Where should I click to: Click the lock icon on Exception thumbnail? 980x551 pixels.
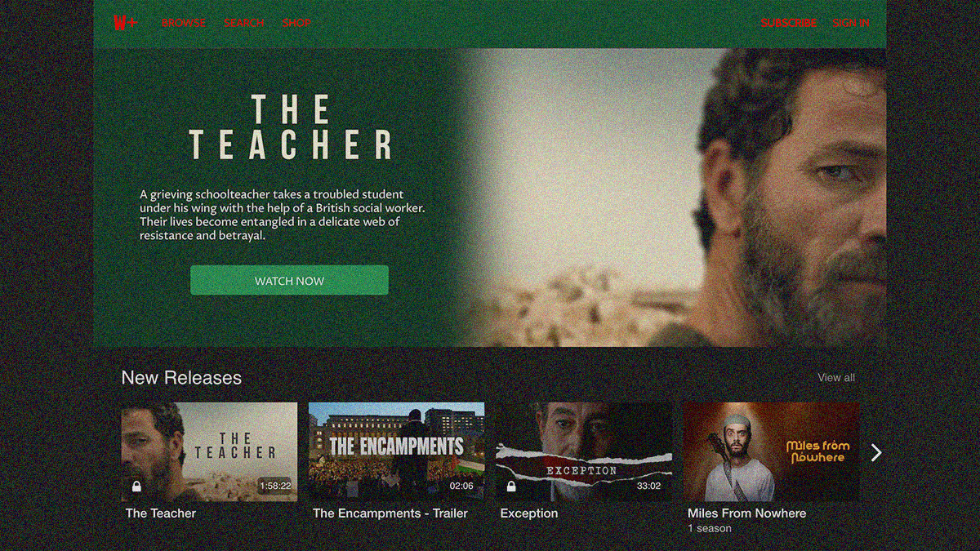tap(511, 487)
